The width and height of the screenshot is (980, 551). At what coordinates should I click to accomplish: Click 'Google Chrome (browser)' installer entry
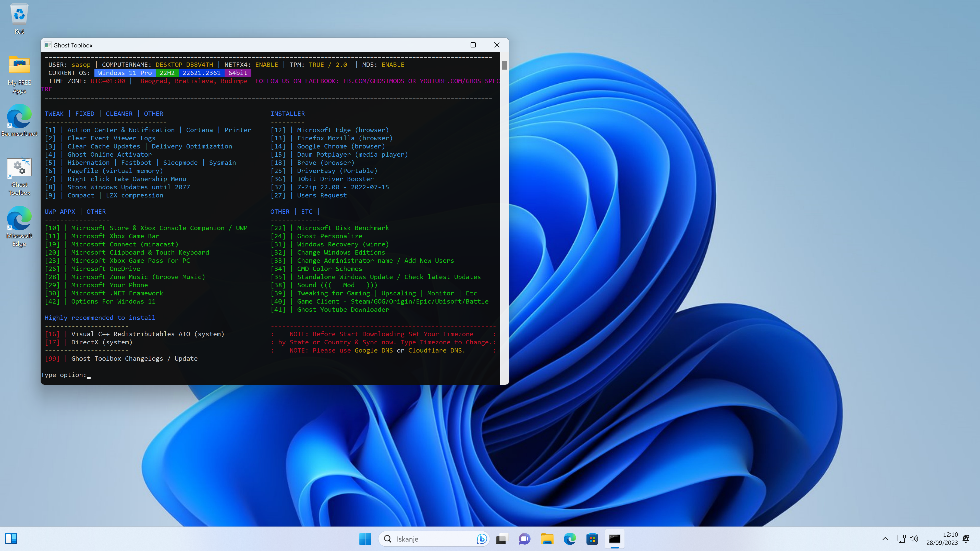click(341, 146)
